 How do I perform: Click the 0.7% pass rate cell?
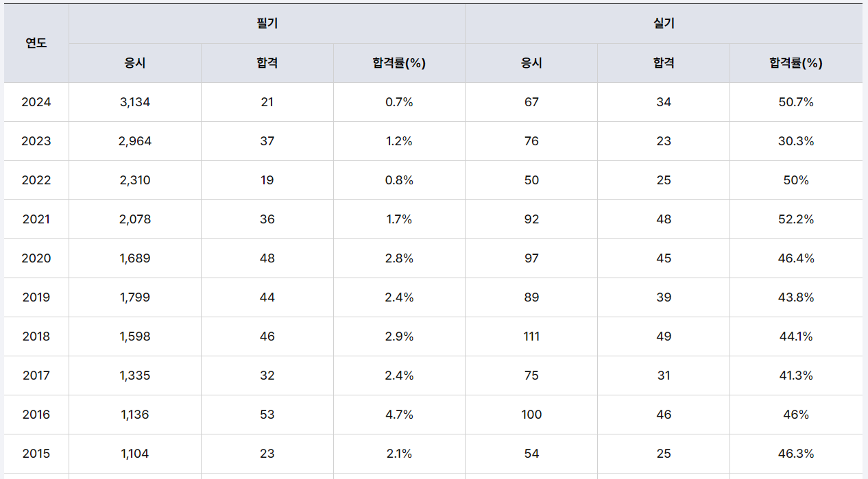[399, 102]
